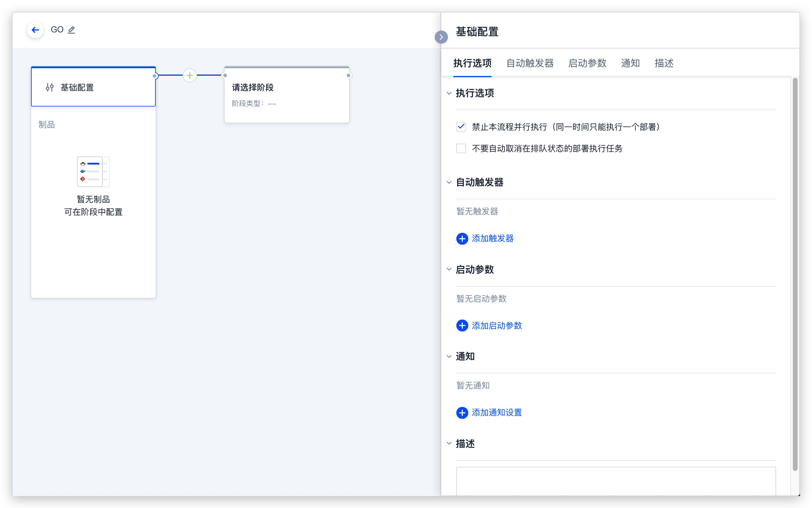Switch to the 执行选项 tab
The width and height of the screenshot is (812, 508).
click(x=472, y=63)
